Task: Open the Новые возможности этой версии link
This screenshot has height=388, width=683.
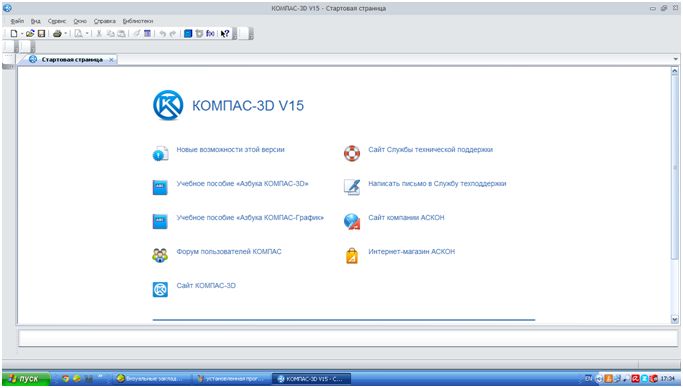Action: pos(230,149)
